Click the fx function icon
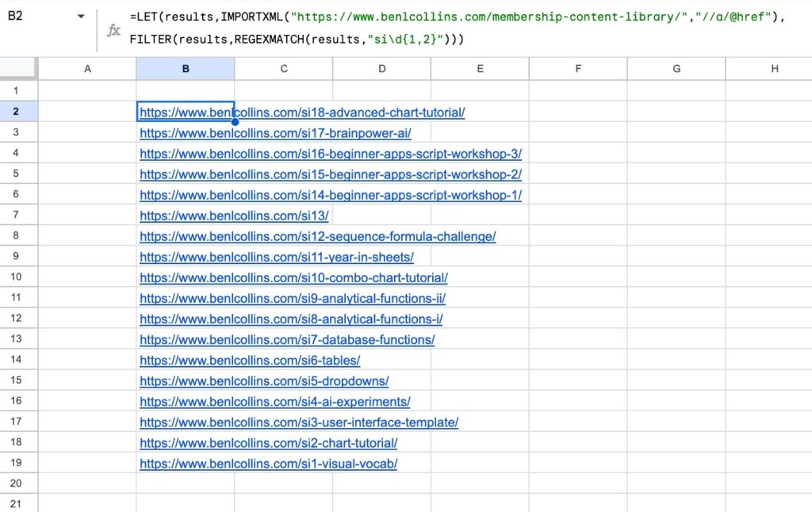This screenshot has width=812, height=512. tap(114, 30)
